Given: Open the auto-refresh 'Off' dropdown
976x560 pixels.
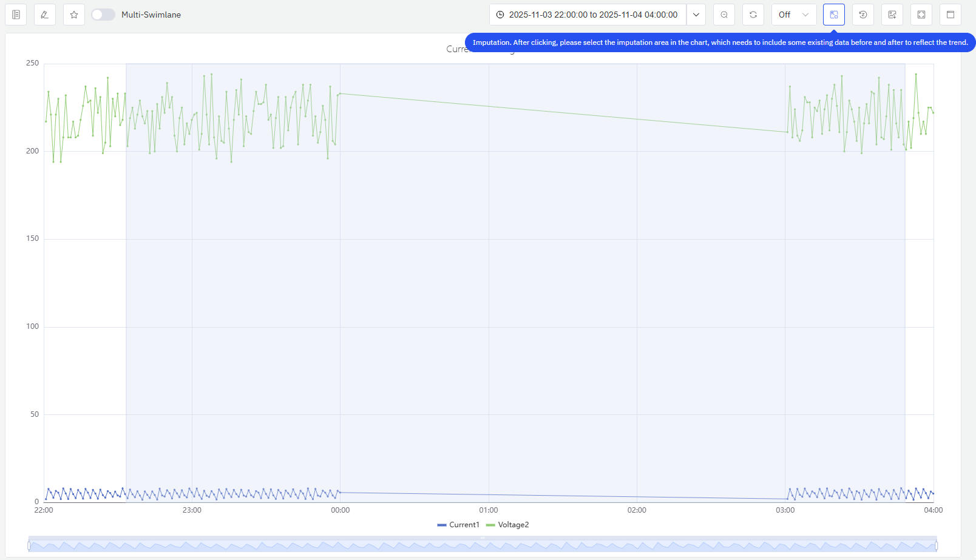Looking at the screenshot, I should (x=793, y=15).
